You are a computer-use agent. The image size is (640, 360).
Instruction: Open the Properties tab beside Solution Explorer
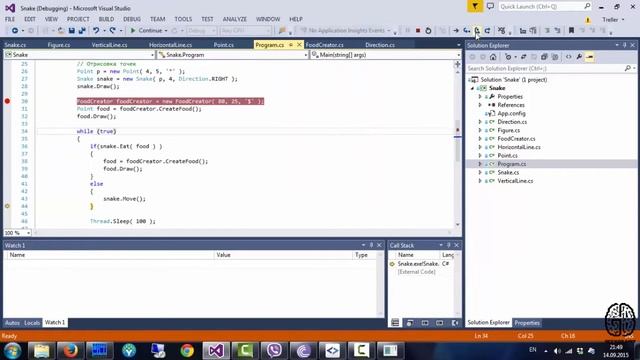click(x=527, y=323)
